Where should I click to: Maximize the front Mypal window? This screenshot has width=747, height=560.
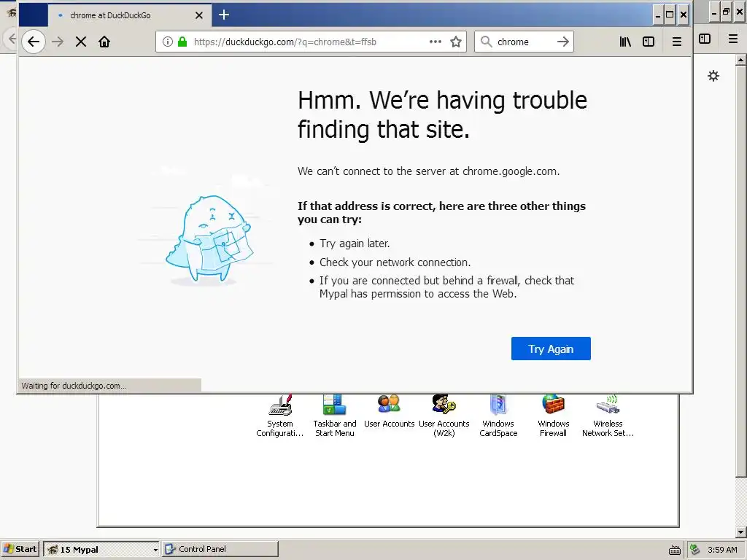pyautogui.click(x=670, y=15)
